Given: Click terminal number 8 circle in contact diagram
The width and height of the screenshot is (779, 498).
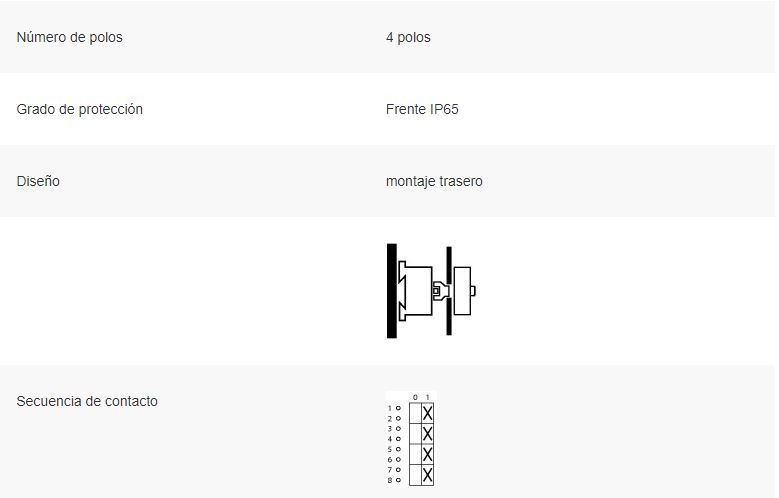Looking at the screenshot, I should tap(398, 480).
